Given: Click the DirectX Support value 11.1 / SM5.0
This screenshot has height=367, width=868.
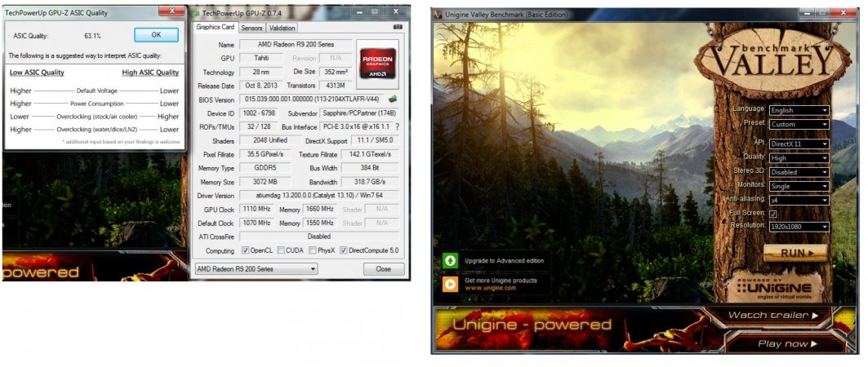Looking at the screenshot, I should click(x=375, y=140).
